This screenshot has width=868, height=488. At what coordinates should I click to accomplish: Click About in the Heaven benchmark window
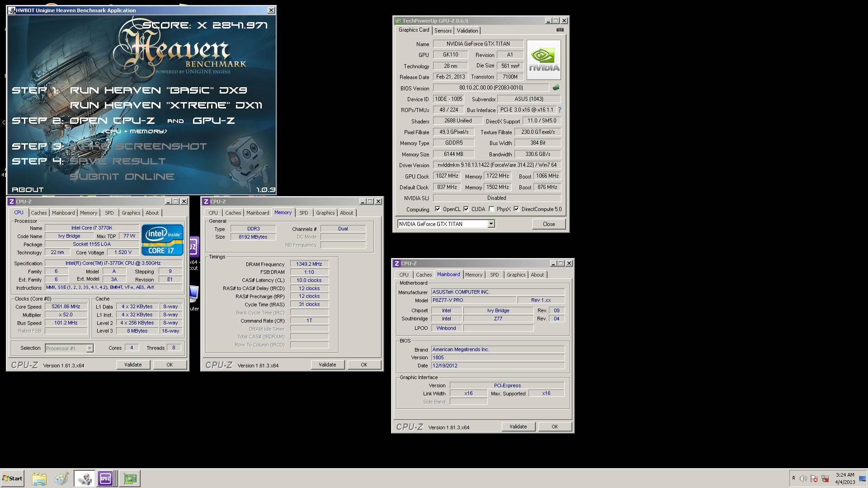tap(28, 190)
